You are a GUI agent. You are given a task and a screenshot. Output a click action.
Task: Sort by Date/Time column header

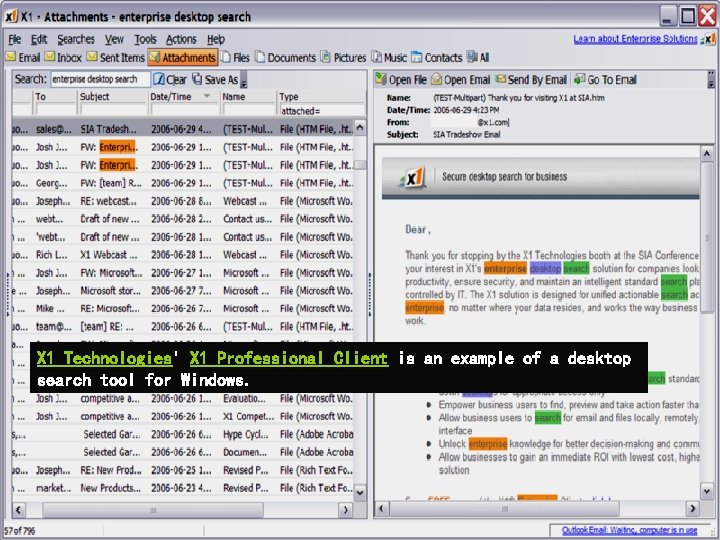183,96
